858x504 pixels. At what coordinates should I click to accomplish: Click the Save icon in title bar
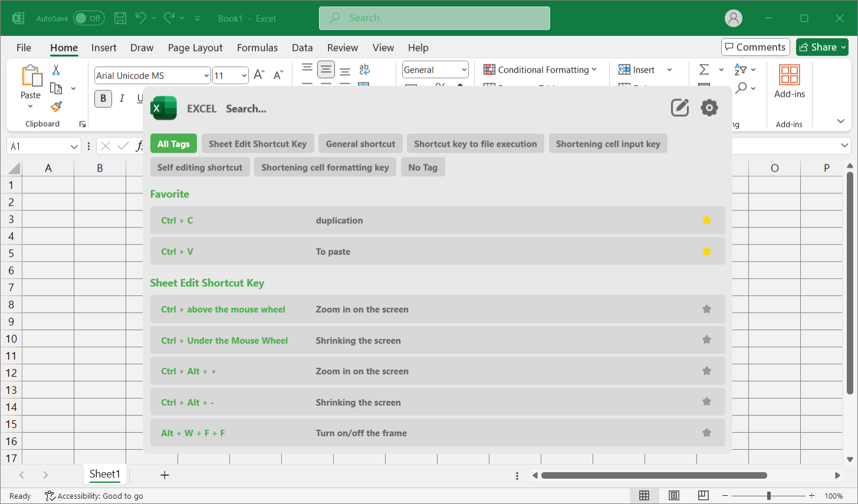[120, 18]
